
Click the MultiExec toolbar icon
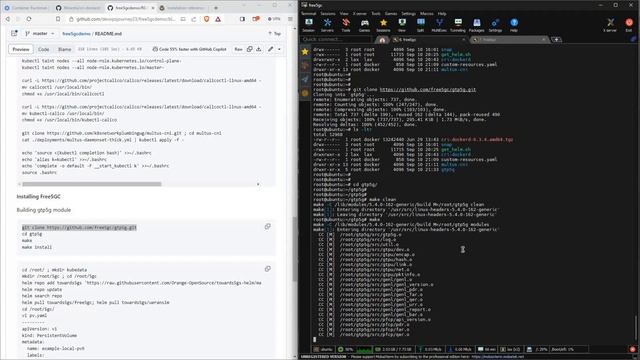(x=439, y=25)
